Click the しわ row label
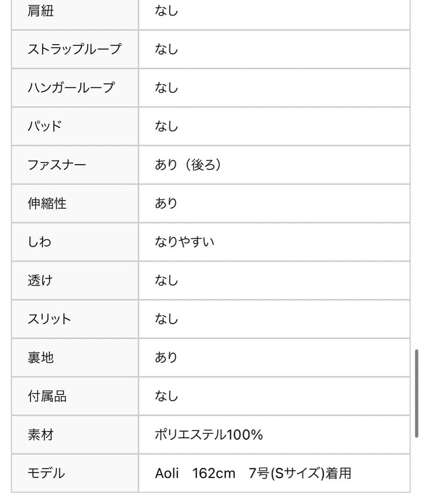 tap(40, 242)
